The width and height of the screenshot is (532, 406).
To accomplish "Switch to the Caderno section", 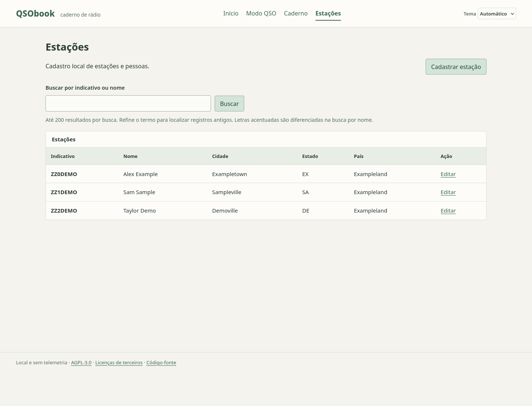I will pos(296,13).
